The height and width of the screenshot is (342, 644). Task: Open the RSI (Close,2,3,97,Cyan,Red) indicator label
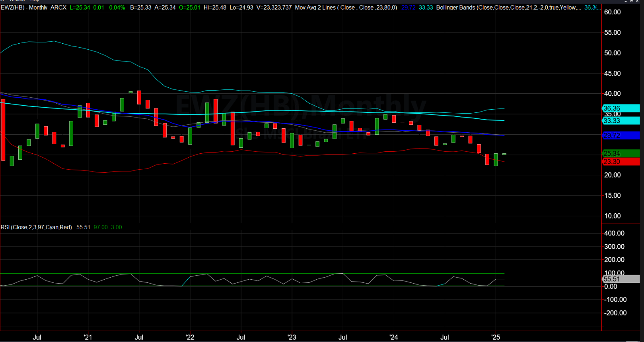point(36,227)
